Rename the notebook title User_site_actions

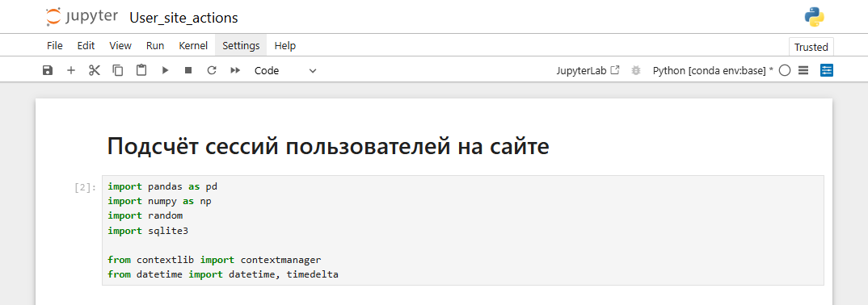coord(183,18)
